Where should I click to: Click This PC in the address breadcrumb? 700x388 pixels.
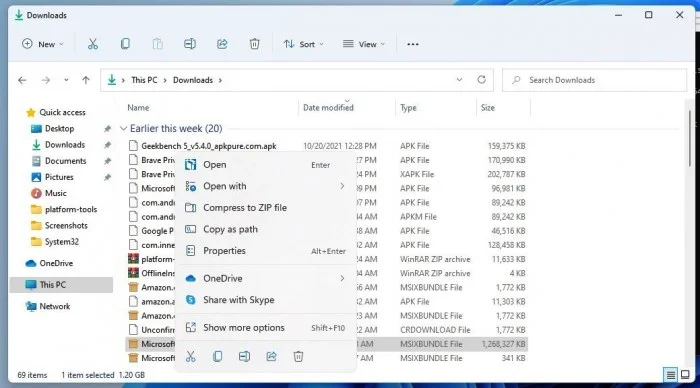point(144,80)
